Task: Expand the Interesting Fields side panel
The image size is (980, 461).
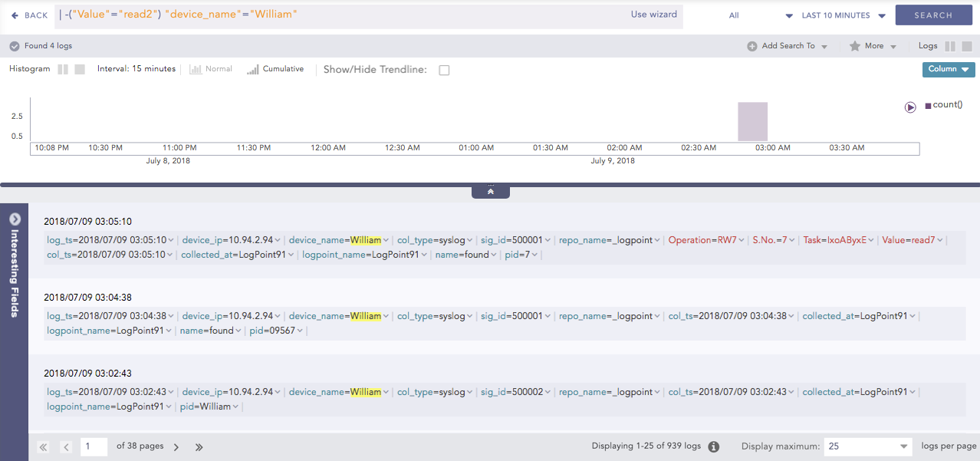Action: [x=15, y=219]
